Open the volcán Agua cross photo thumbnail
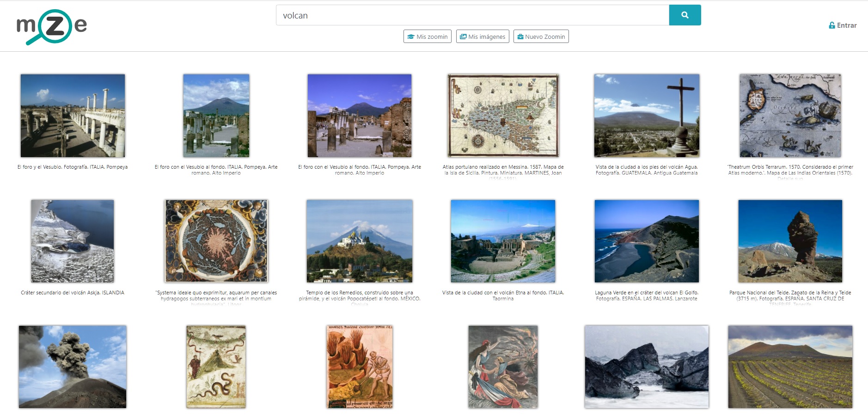Image resolution: width=868 pixels, height=415 pixels. [x=647, y=116]
